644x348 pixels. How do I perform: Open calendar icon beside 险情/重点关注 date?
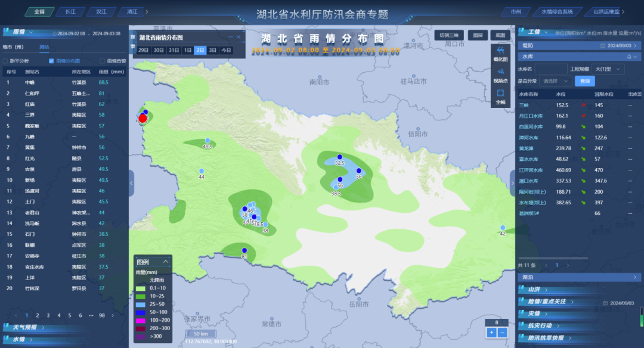(x=605, y=303)
